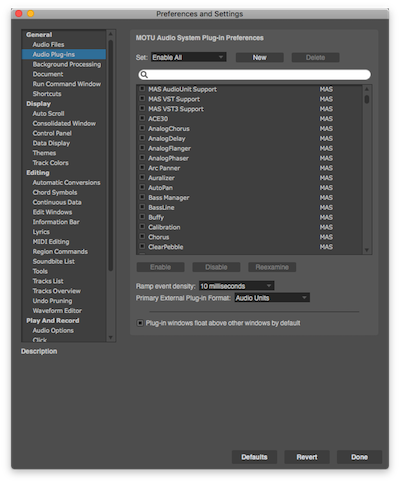Open Auto Scroll preferences
The height and width of the screenshot is (483, 400).
click(x=48, y=113)
